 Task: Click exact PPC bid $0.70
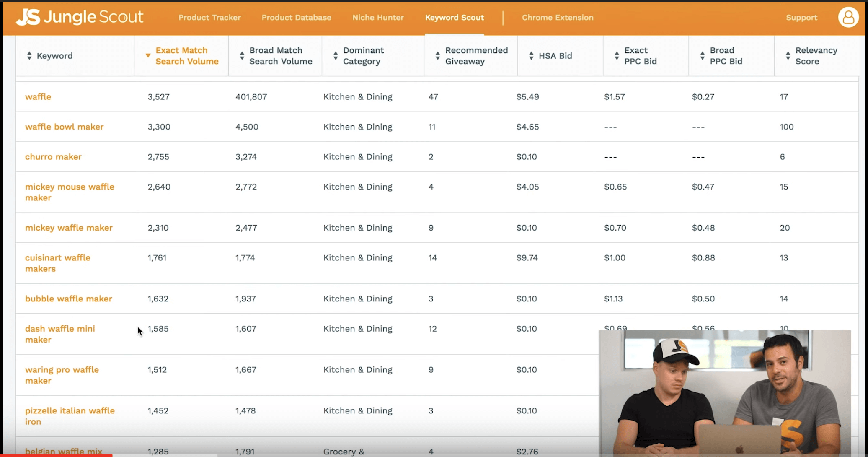coord(615,228)
